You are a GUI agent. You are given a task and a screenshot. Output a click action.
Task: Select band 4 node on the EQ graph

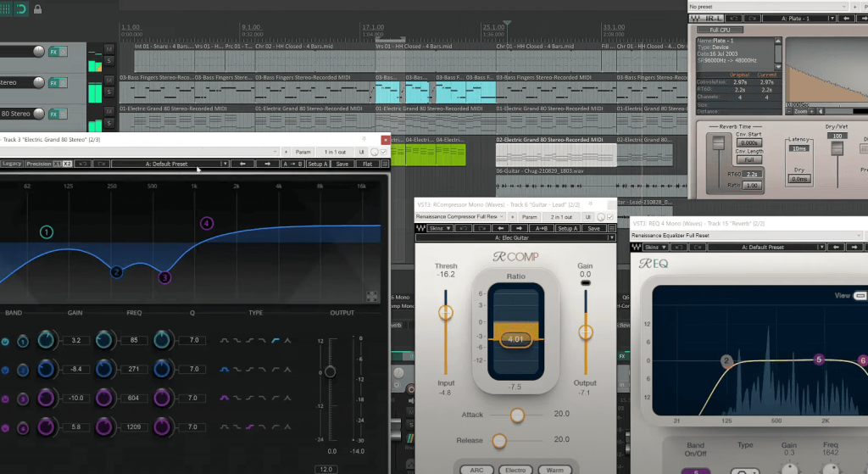coord(207,223)
